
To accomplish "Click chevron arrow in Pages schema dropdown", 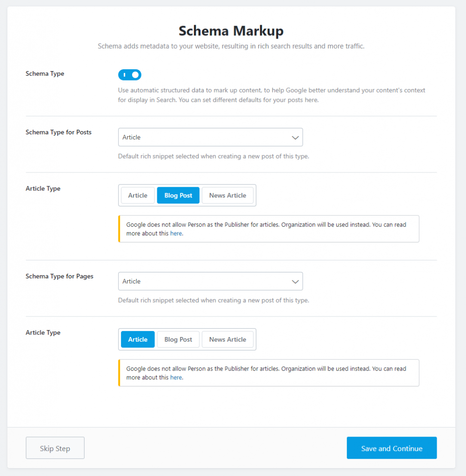I will tap(295, 282).
